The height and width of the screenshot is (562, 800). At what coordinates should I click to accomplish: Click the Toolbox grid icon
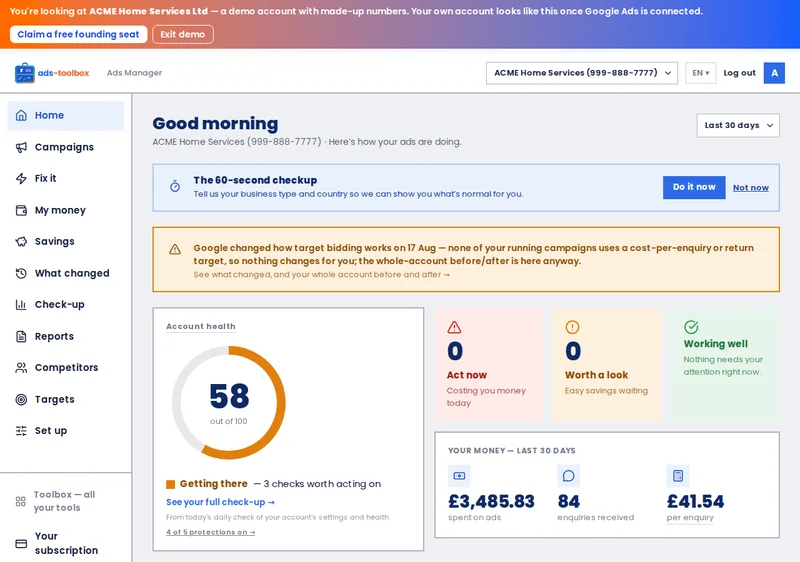[20, 501]
